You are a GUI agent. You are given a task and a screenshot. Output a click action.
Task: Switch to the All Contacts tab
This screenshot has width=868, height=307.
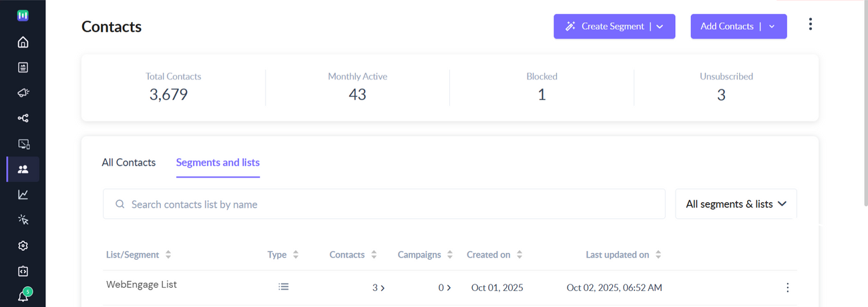tap(128, 162)
